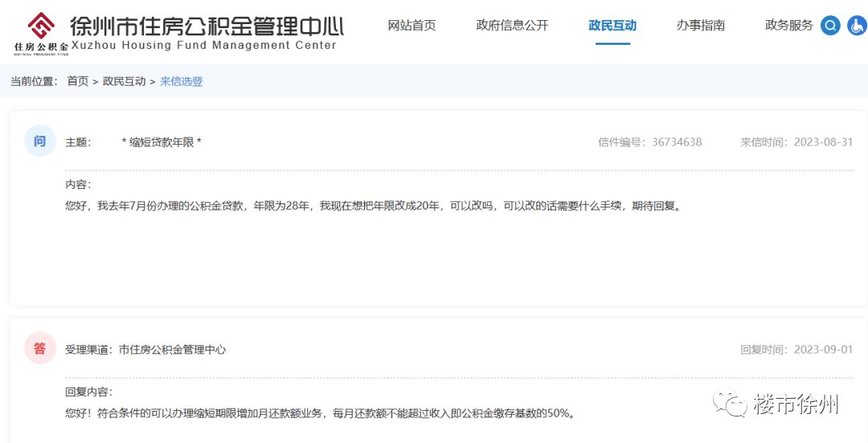The height and width of the screenshot is (443, 868).
Task: Click Xuzhou Housing Fund Management Center subtitle
Action: 203,45
